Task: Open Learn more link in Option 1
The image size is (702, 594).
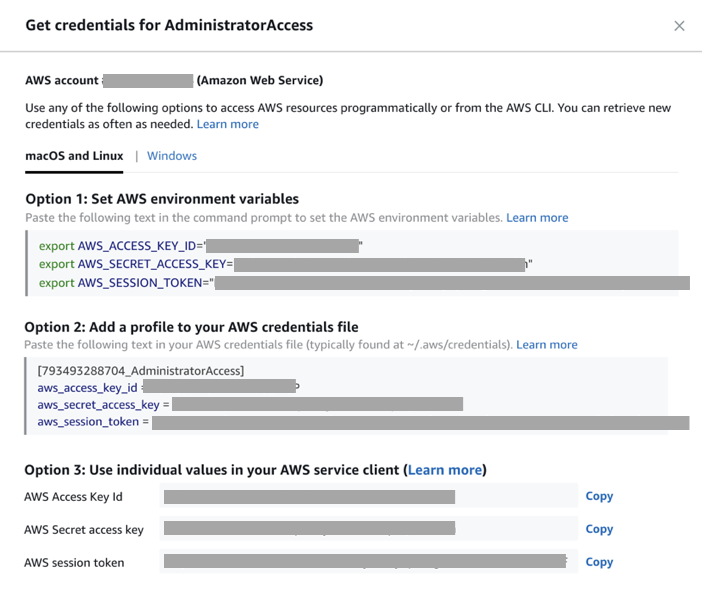Action: coord(537,218)
